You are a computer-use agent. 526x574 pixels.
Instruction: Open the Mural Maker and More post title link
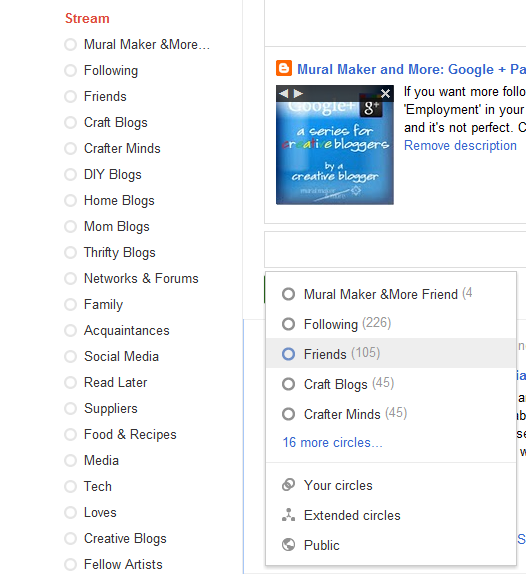411,69
